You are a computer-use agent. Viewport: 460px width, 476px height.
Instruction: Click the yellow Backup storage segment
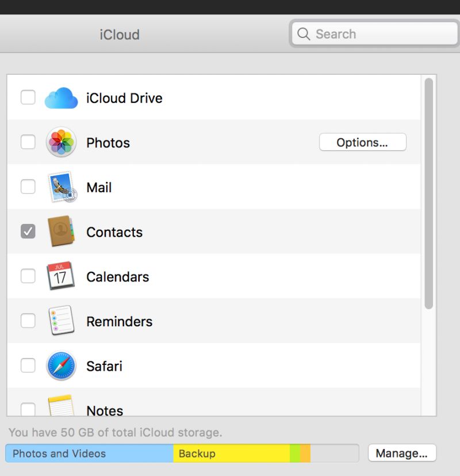(x=231, y=453)
